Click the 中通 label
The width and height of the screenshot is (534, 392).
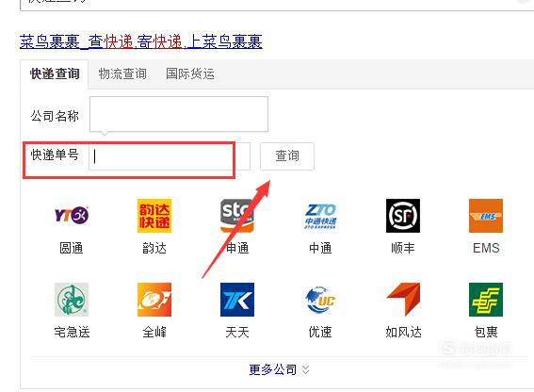click(320, 248)
